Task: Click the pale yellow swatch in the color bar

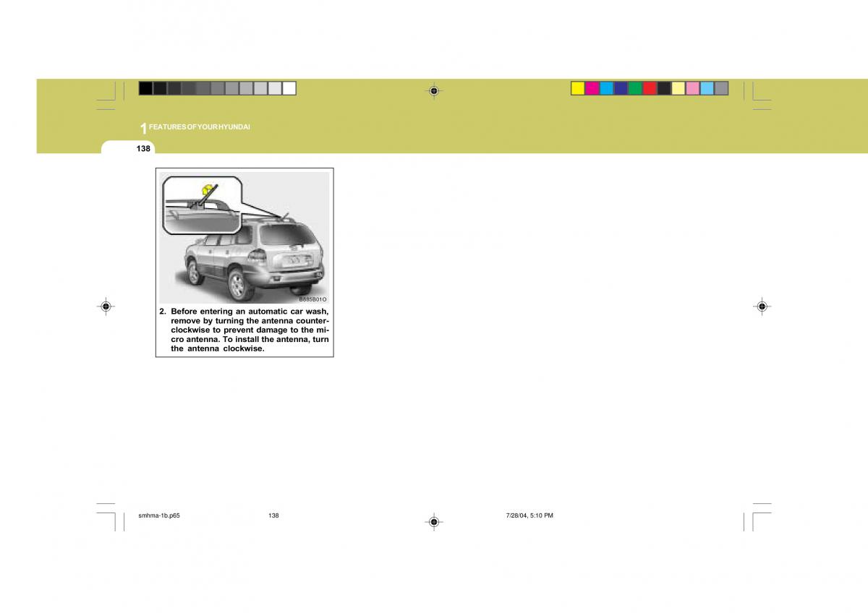Action: coord(678,88)
